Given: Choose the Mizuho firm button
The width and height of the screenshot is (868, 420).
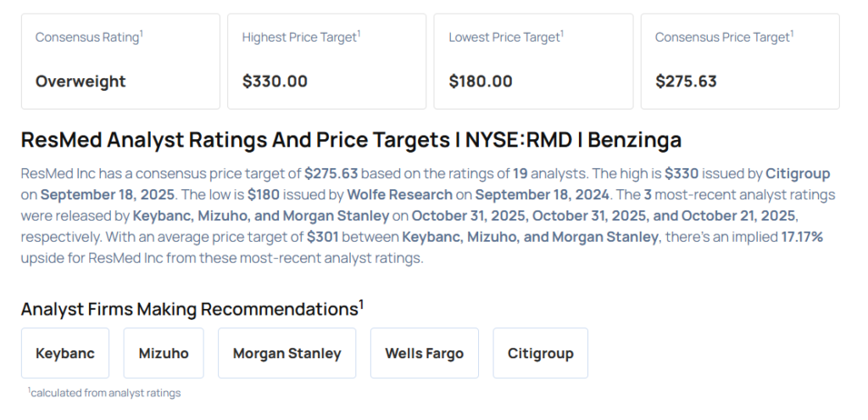Looking at the screenshot, I should point(164,353).
